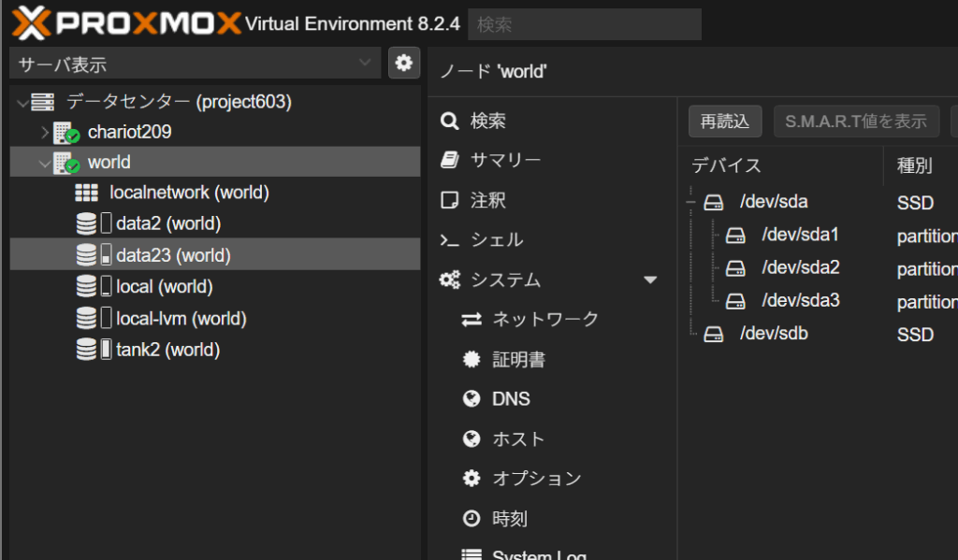Click the gear settings icon beside server view
Screen dimensions: 958x560
pos(403,63)
